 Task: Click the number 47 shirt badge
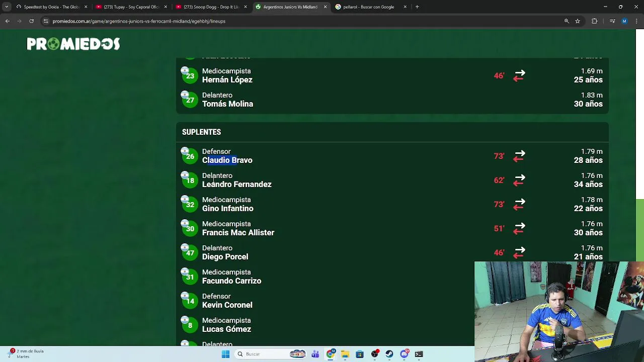click(190, 253)
